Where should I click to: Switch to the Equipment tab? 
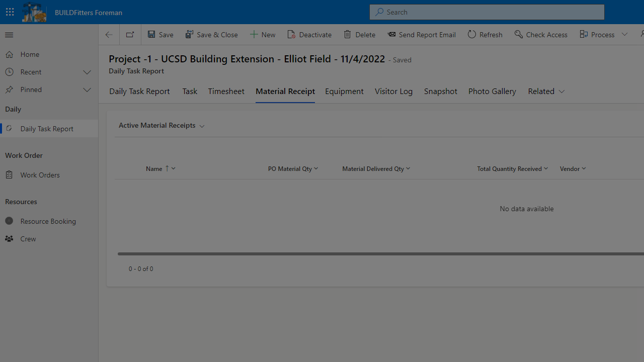(344, 91)
